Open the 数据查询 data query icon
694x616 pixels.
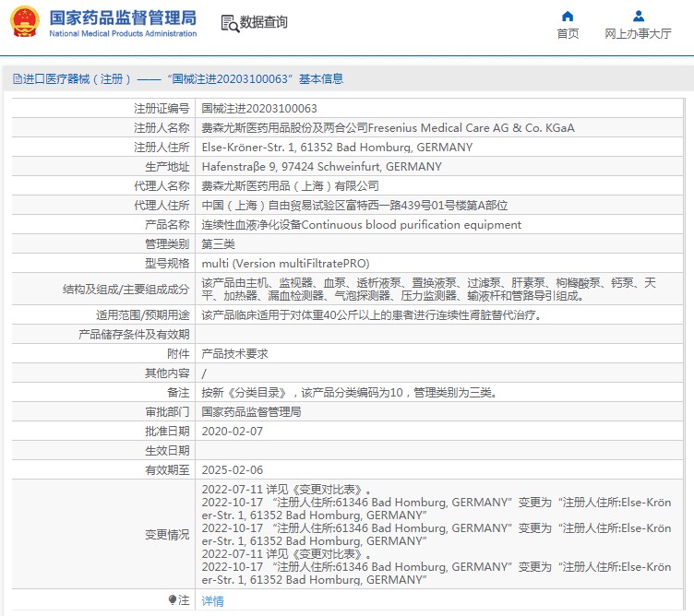(x=230, y=23)
